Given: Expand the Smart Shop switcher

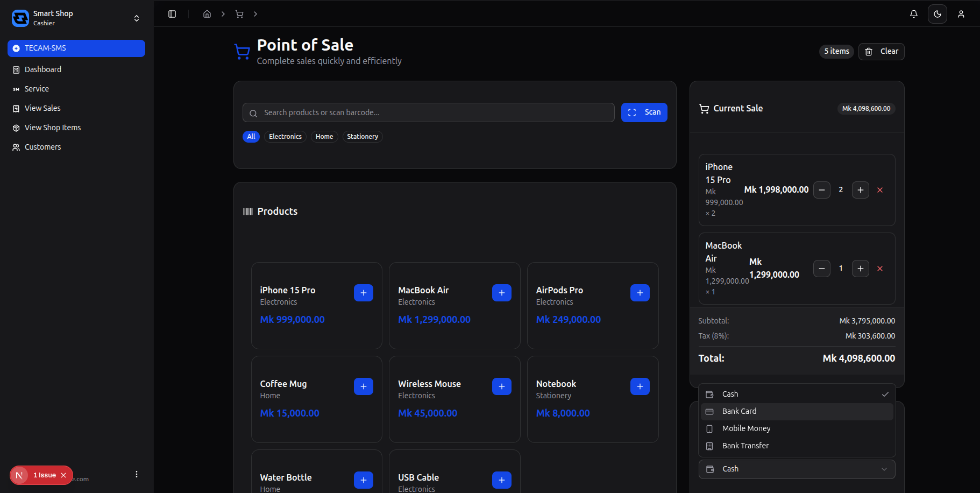Looking at the screenshot, I should 137,18.
